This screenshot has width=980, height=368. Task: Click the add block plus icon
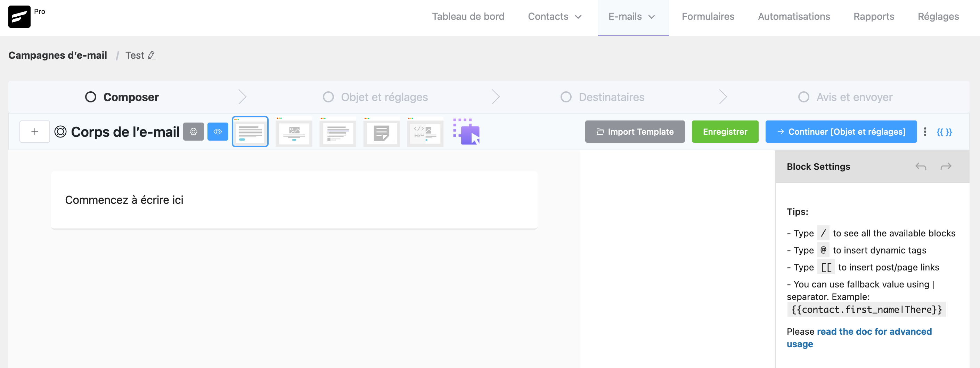click(x=35, y=131)
